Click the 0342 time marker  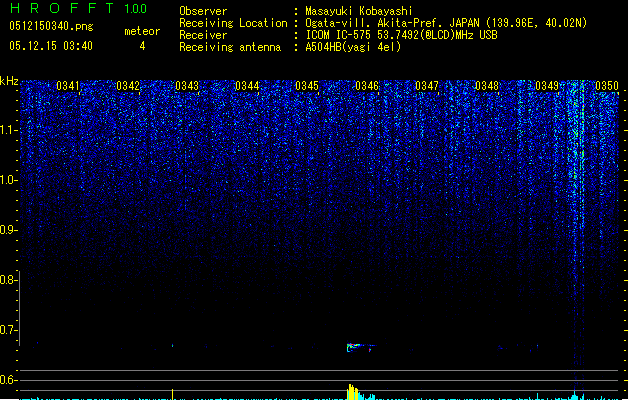[128, 86]
